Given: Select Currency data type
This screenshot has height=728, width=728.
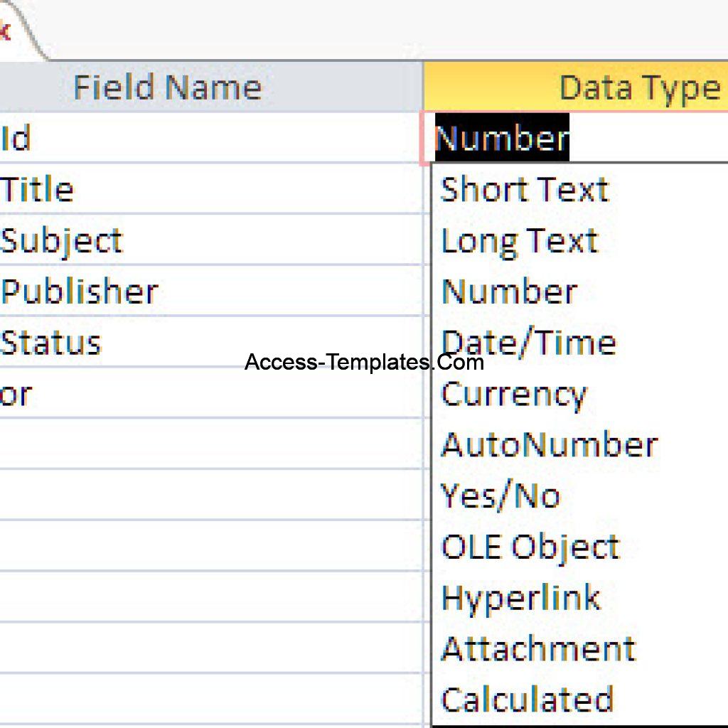Looking at the screenshot, I should 513,393.
